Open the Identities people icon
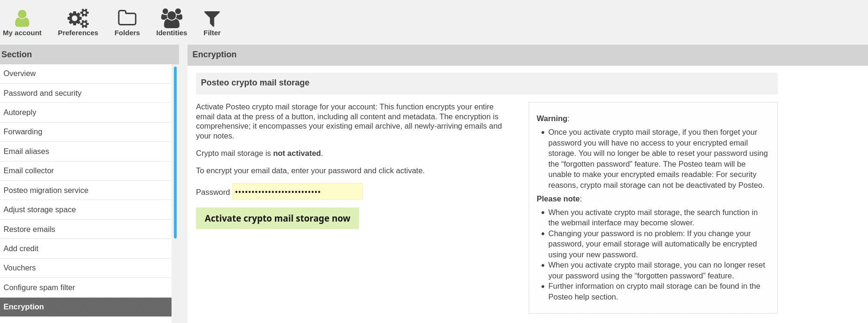The width and height of the screenshot is (868, 323). tap(172, 19)
